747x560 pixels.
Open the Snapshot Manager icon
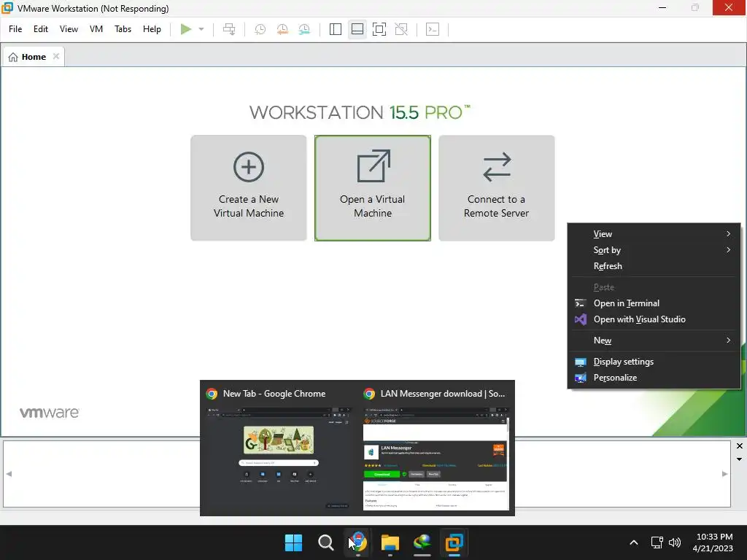[304, 29]
